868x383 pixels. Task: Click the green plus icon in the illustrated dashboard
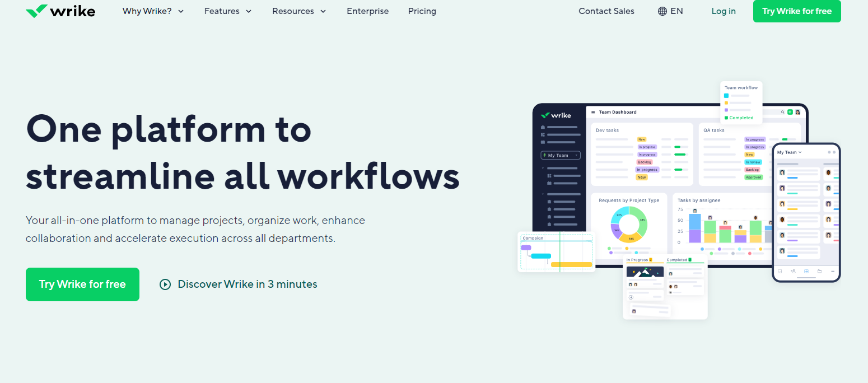point(790,112)
